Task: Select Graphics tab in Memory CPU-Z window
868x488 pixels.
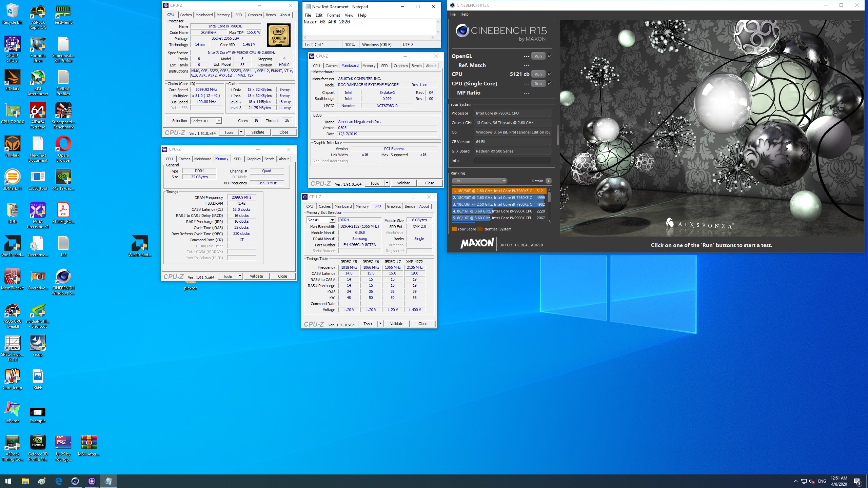Action: click(x=253, y=159)
